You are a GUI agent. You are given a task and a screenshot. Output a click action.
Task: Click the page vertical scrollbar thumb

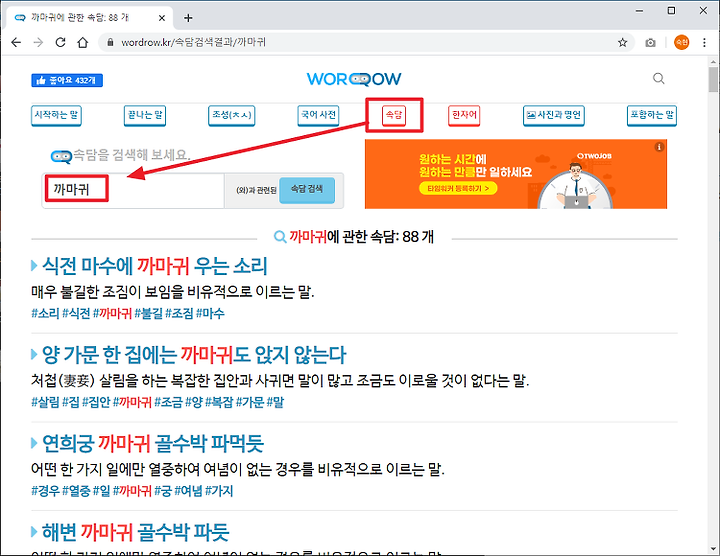(713, 79)
